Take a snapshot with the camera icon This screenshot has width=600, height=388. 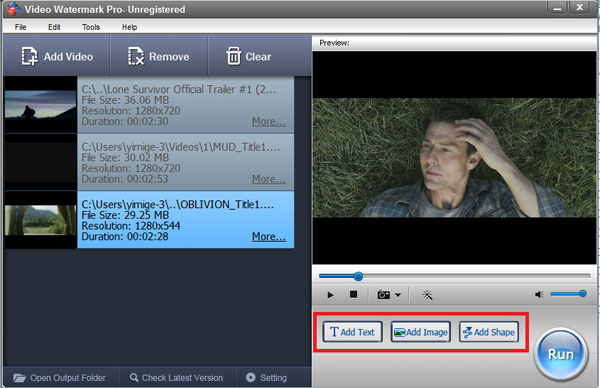tap(383, 295)
